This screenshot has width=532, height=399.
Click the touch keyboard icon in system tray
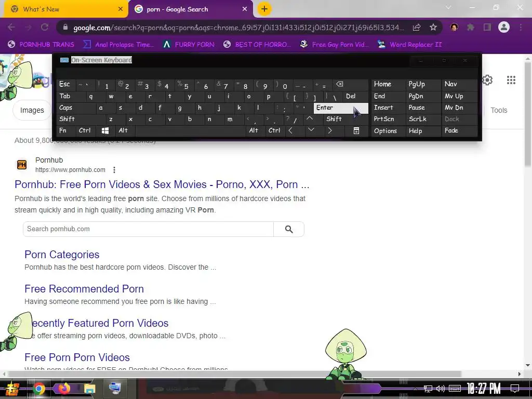click(x=455, y=389)
